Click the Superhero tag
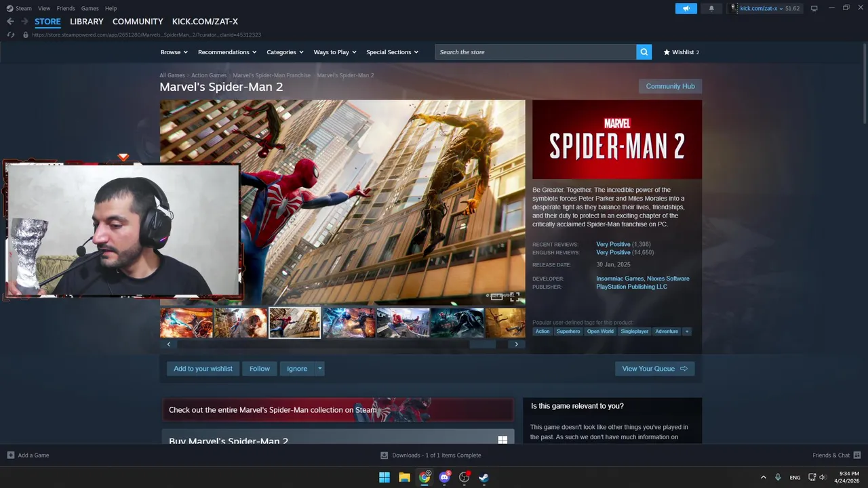This screenshot has height=488, width=868. 568,331
